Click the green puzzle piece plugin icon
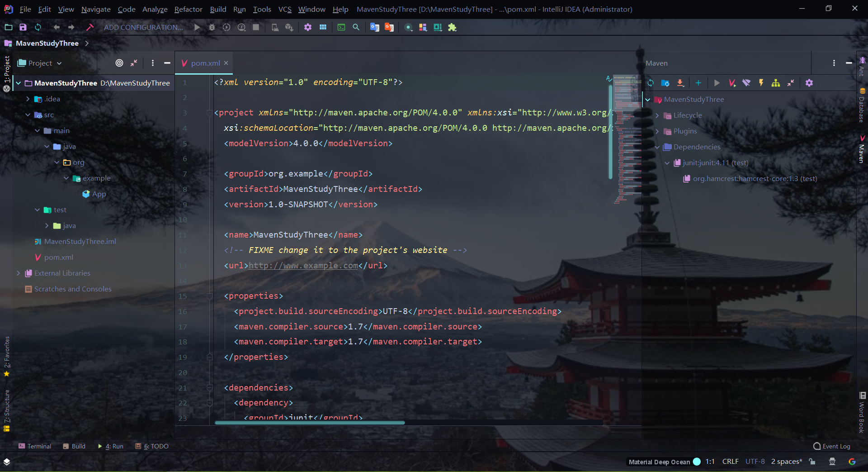The height and width of the screenshot is (472, 868). tap(452, 27)
